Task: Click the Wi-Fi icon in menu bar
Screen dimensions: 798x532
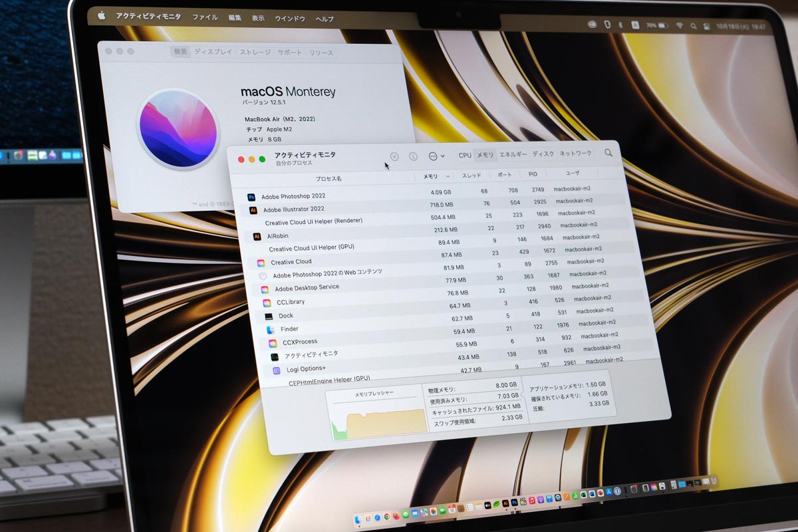Action: 679,25
